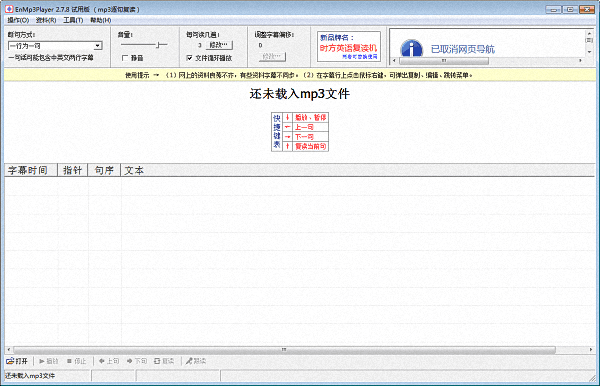Click web pane vertical scroll up arrow

point(589,33)
